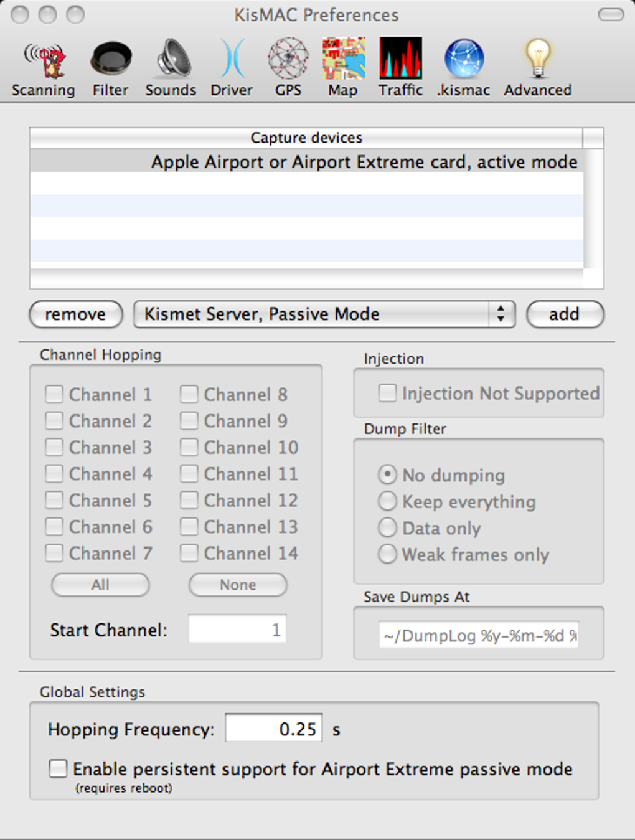Switch to the Driver preferences pane
This screenshot has width=635, height=840.
[x=232, y=68]
